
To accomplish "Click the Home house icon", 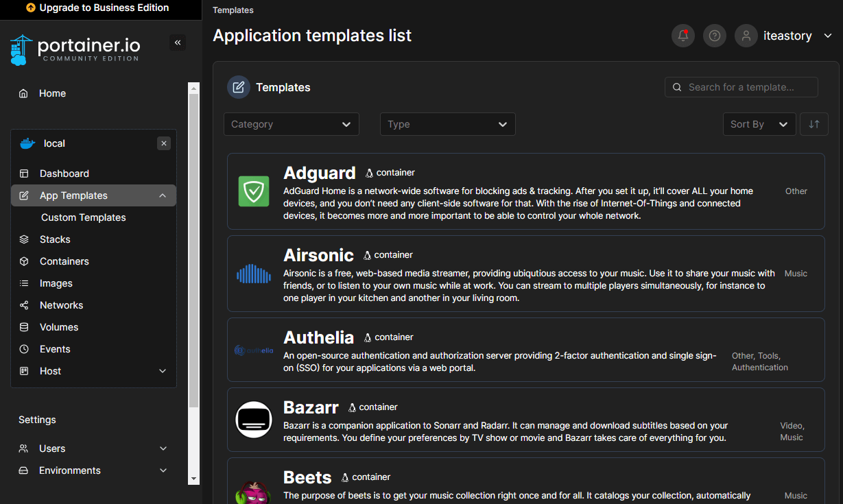I will pos(24,93).
